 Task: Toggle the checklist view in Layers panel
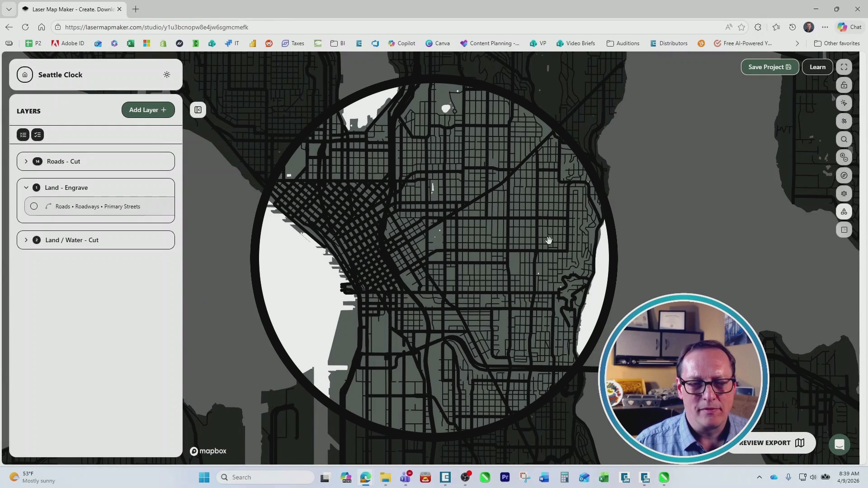click(x=38, y=135)
